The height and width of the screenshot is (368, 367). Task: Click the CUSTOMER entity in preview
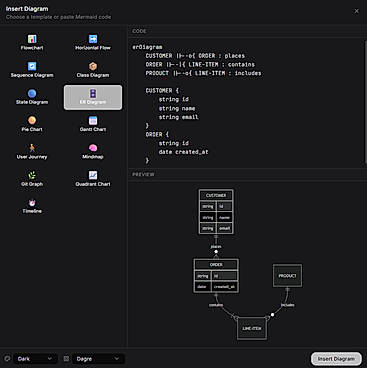(x=216, y=212)
